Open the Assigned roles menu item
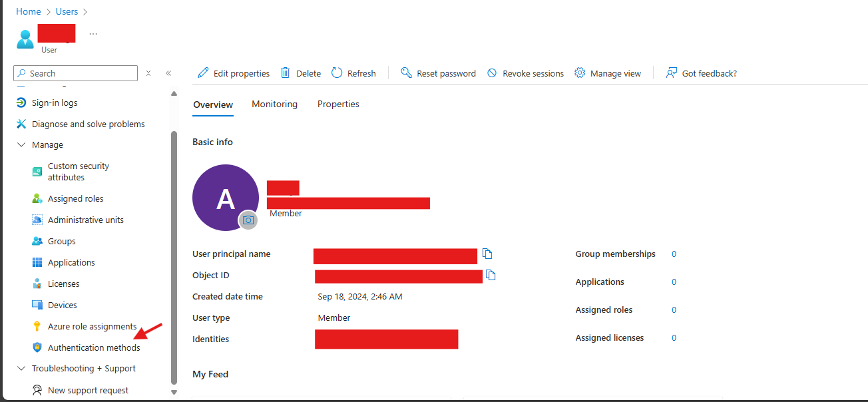 [75, 198]
